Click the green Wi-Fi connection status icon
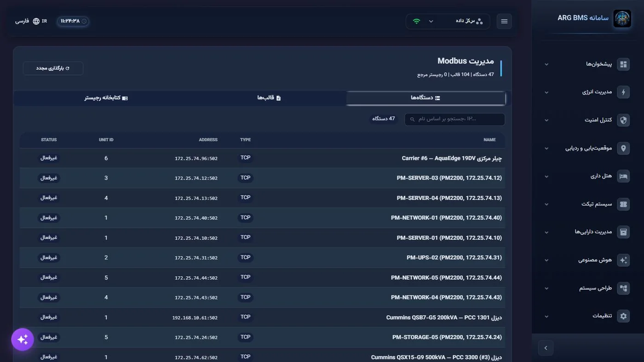Screen dimensions: 644x362 click(x=416, y=21)
